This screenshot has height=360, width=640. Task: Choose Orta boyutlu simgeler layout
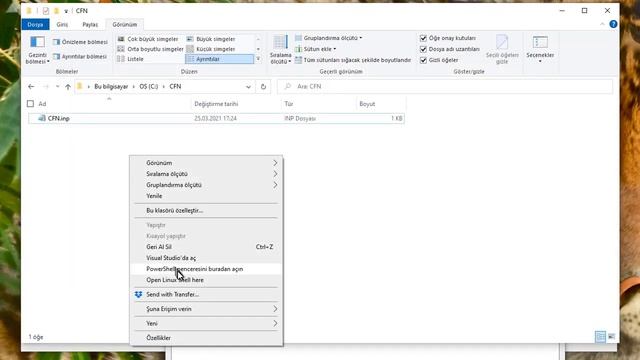coord(150,49)
